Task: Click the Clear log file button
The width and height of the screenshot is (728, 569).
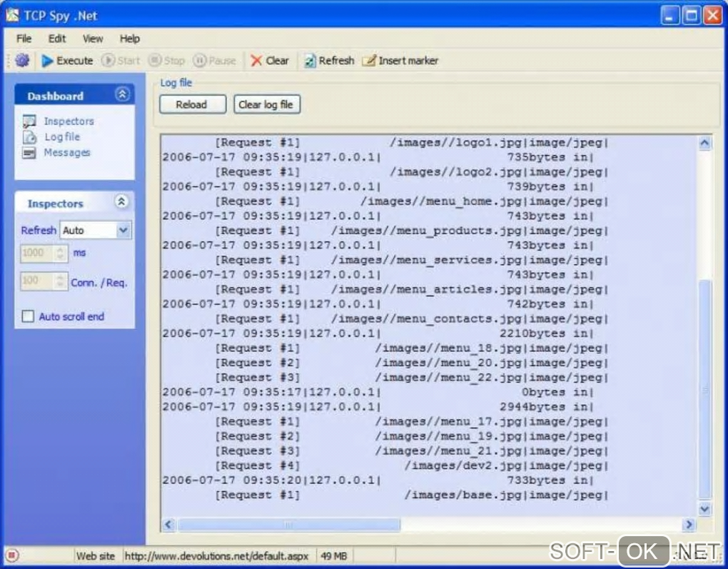Action: pos(266,104)
